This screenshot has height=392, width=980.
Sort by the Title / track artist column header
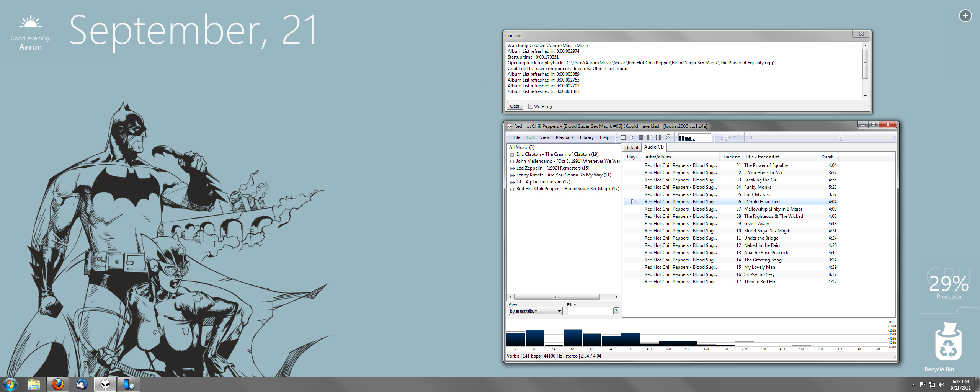click(781, 157)
